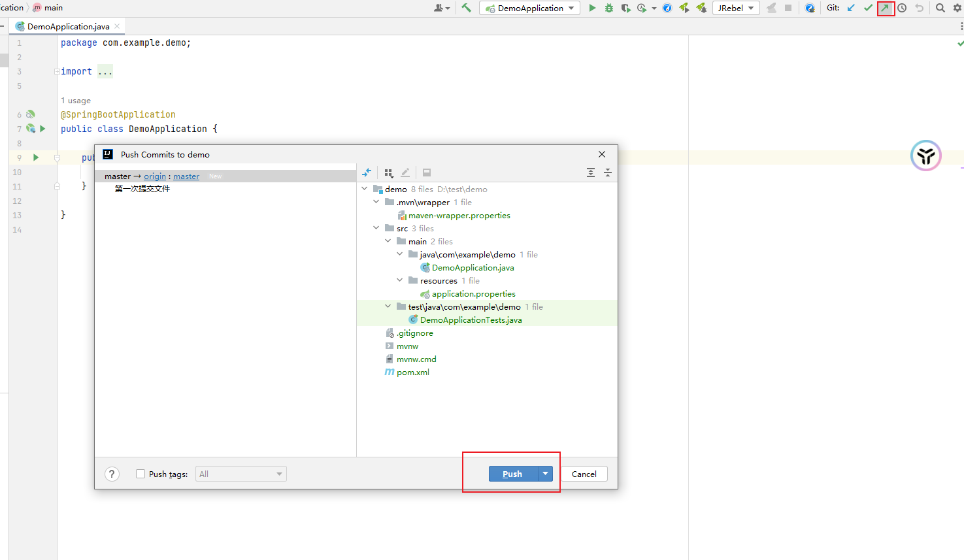
Task: Click the origin remote link
Action: (x=155, y=176)
